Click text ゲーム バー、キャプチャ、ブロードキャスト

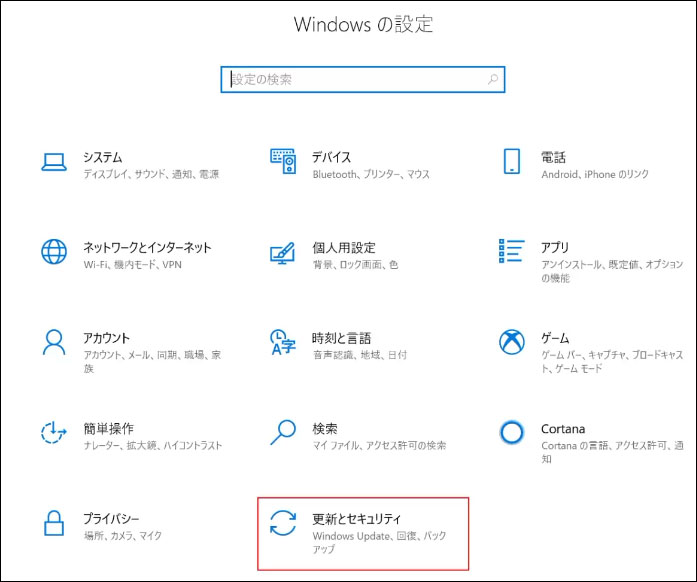[x=612, y=361]
